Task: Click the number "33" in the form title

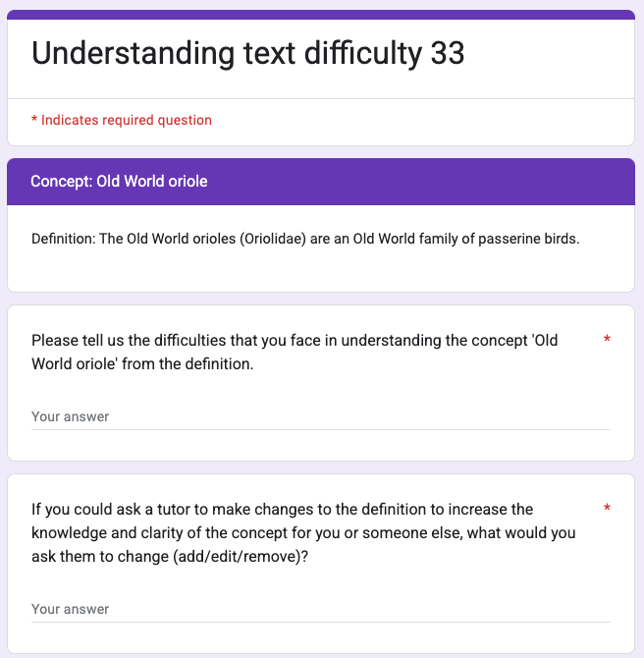Action: click(447, 53)
